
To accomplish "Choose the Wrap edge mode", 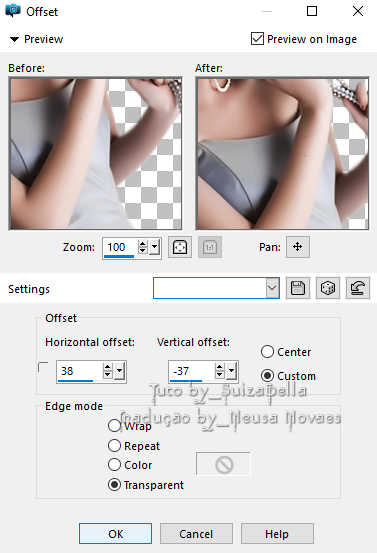I will [114, 425].
